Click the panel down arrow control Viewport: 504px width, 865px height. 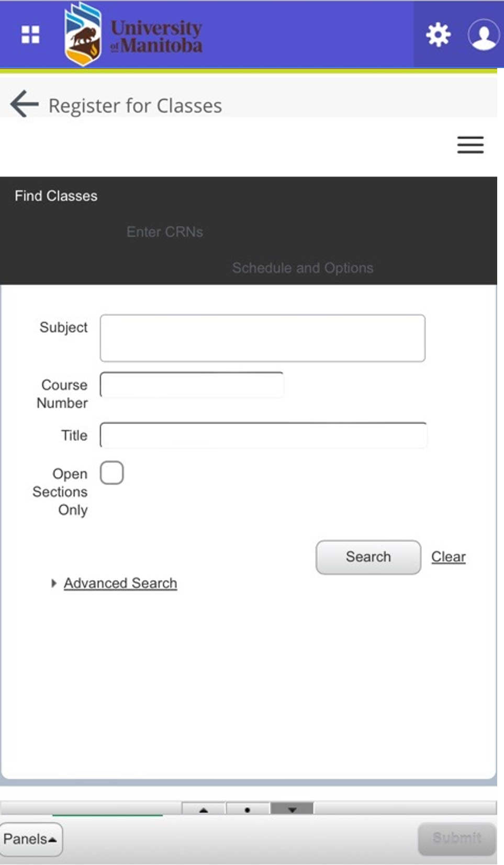coord(292,809)
